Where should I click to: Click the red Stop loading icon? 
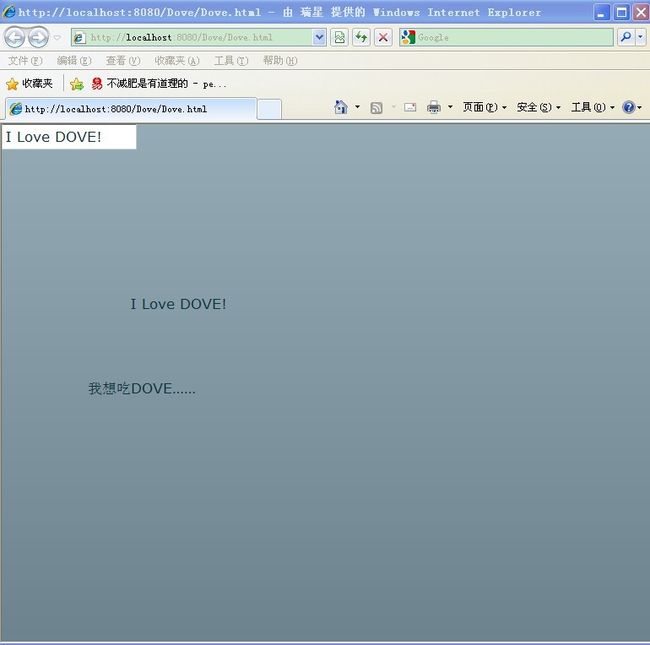383,37
